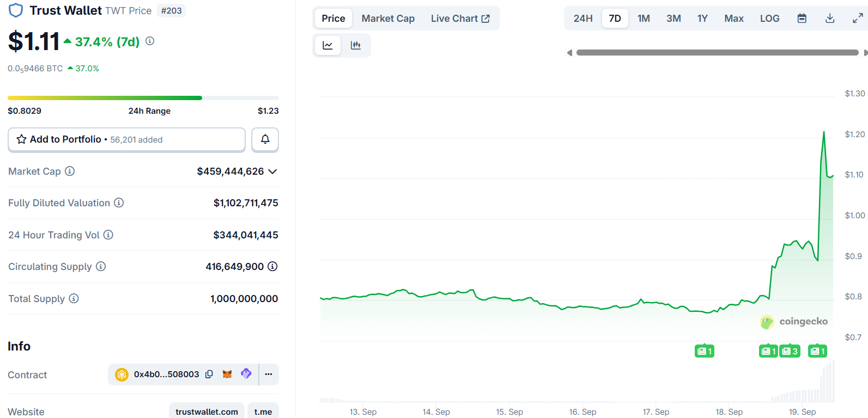
Task: Click the purple wallet icon in Contract
Action: click(x=246, y=374)
